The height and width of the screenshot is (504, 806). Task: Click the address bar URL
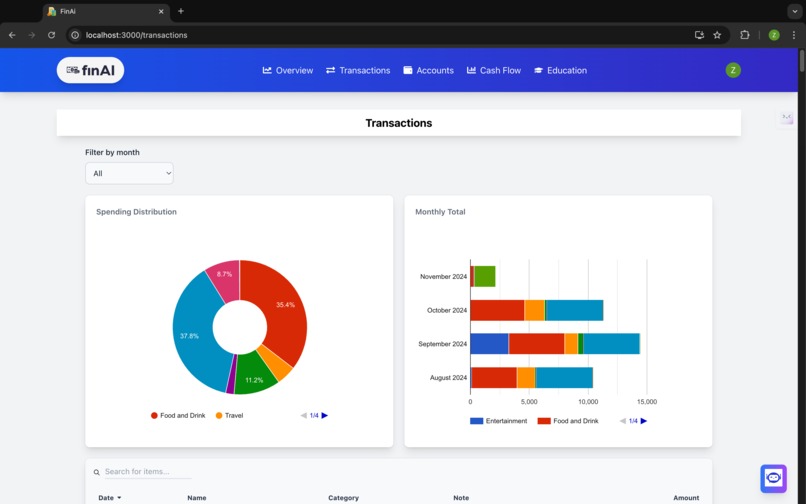pos(136,35)
